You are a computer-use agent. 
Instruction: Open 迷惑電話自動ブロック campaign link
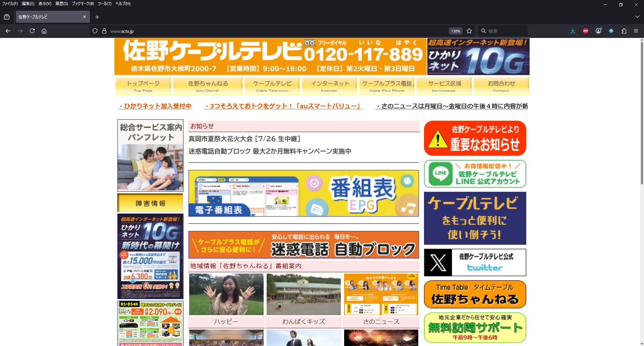pyautogui.click(x=270, y=151)
